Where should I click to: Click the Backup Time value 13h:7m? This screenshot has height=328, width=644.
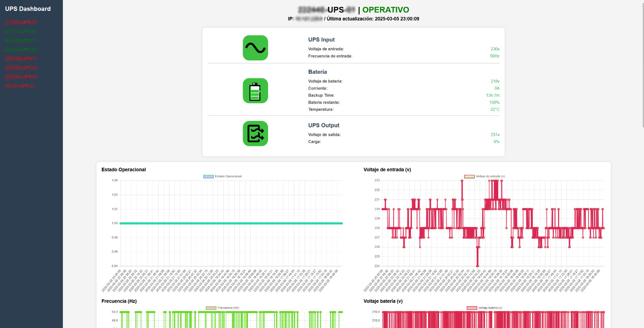493,95
